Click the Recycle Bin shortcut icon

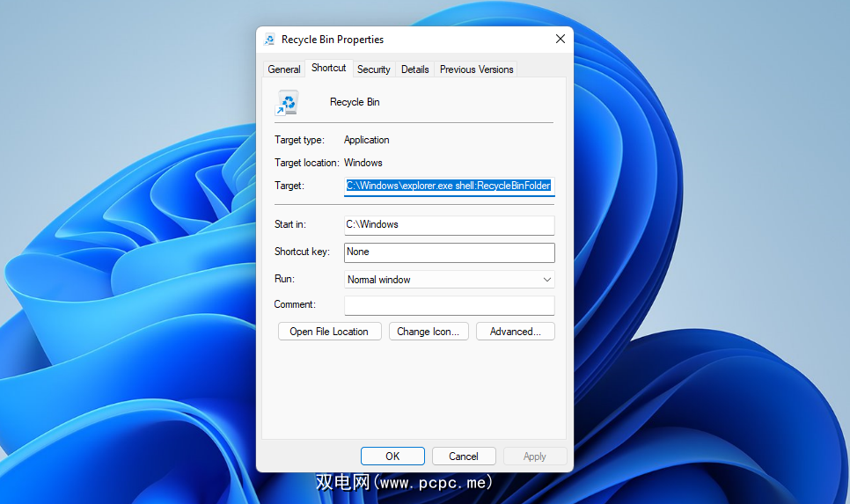(x=287, y=102)
